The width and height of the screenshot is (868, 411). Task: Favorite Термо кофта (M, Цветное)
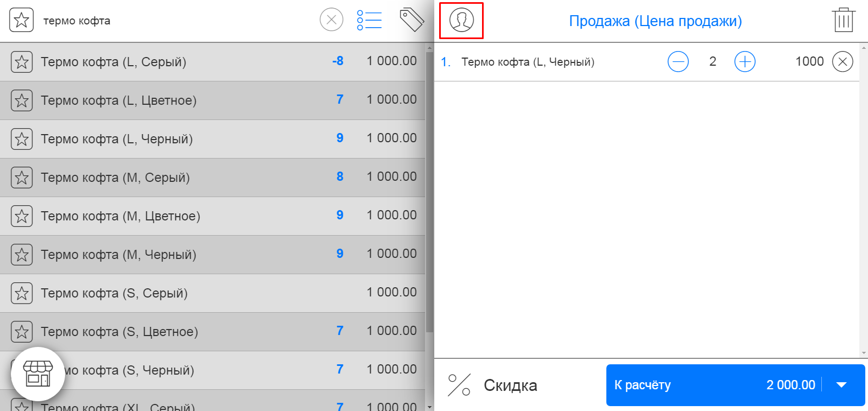[22, 216]
